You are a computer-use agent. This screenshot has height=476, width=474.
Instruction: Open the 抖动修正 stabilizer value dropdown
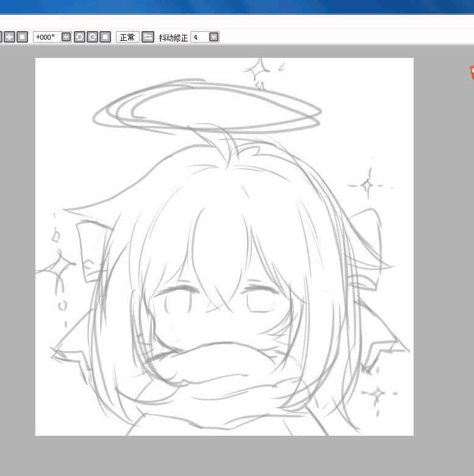[214, 37]
